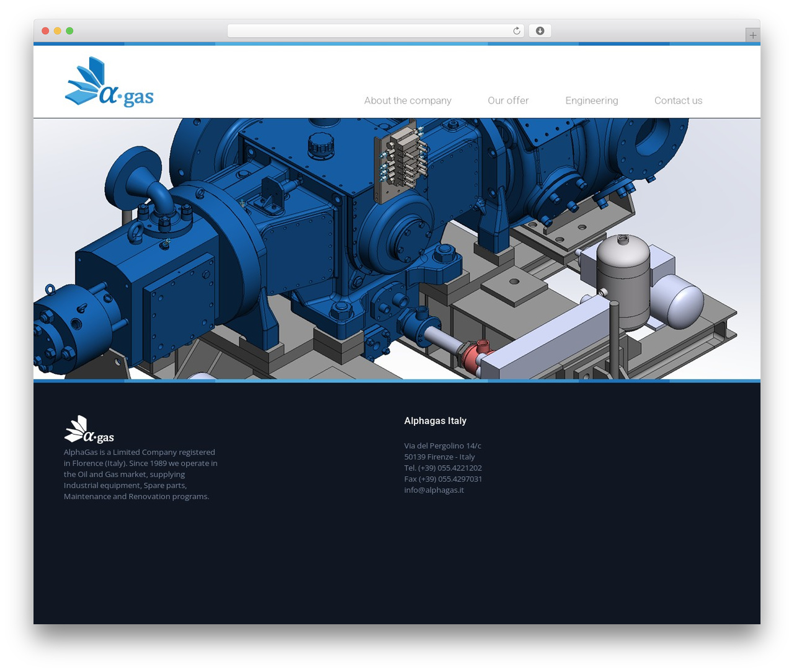794x672 pixels.
Task: Navigate to Contact us
Action: tap(678, 100)
